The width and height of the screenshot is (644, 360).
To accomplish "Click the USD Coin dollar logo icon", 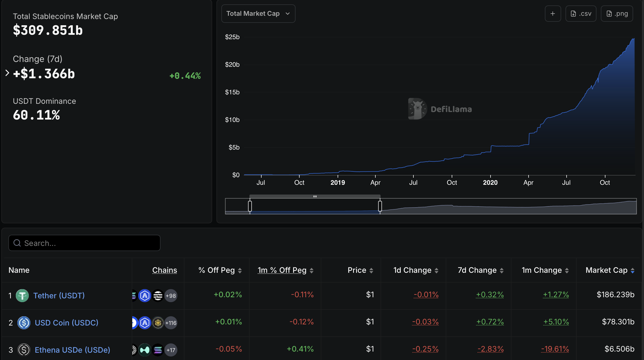I will coord(24,323).
